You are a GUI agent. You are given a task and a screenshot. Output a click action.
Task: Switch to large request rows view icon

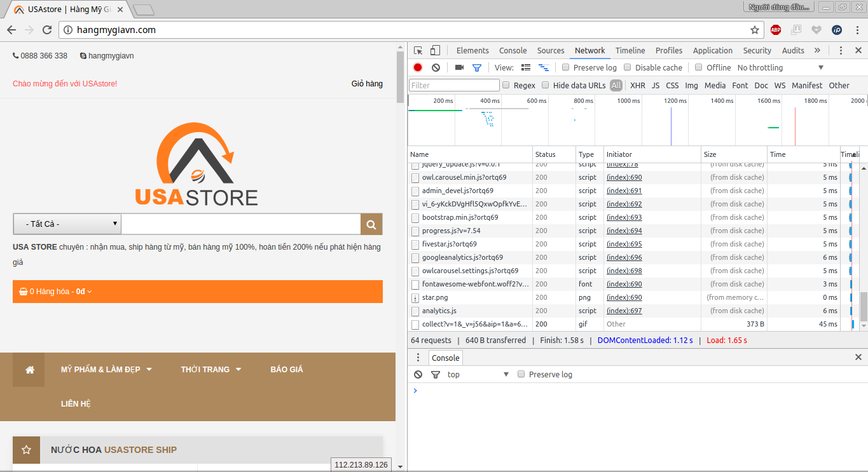(x=526, y=67)
